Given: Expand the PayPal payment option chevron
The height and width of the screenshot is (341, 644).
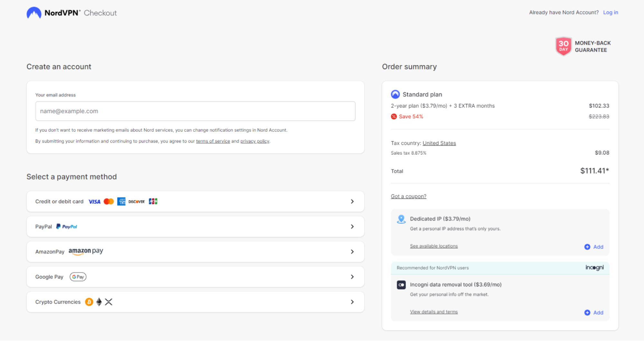Looking at the screenshot, I should pos(352,226).
